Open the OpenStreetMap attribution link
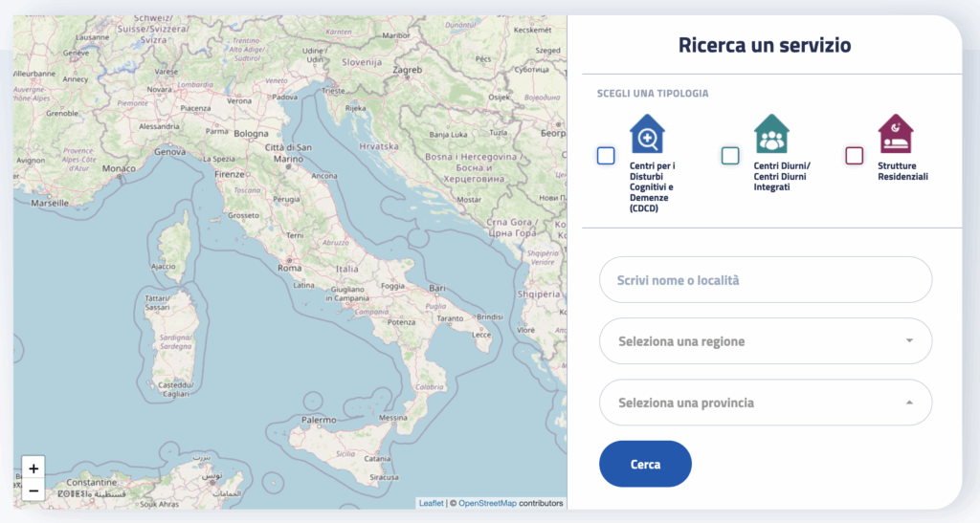 click(487, 503)
